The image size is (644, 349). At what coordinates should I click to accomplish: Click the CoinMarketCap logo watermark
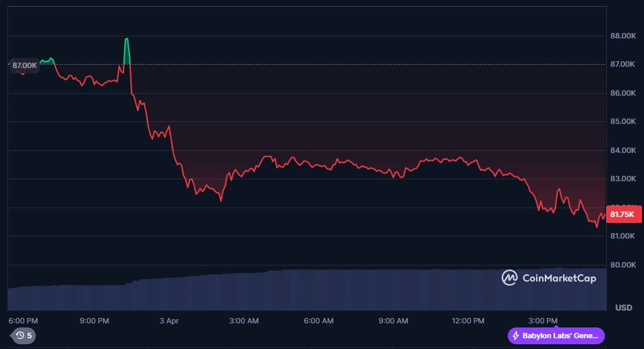coord(549,278)
